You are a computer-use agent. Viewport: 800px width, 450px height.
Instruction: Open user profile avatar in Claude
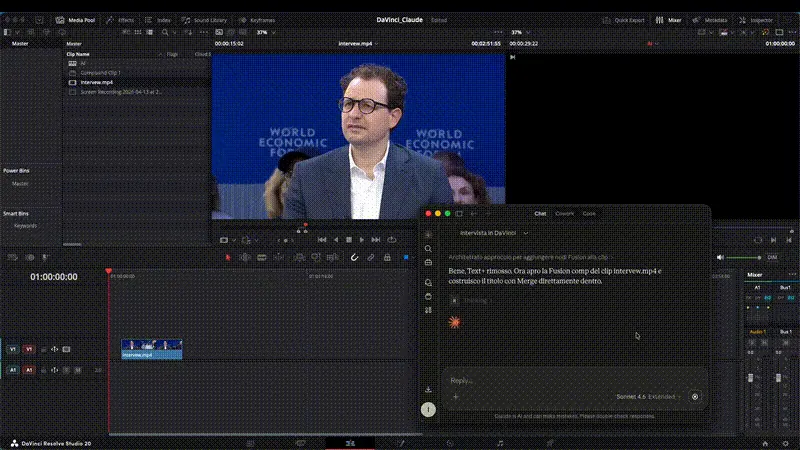point(428,410)
